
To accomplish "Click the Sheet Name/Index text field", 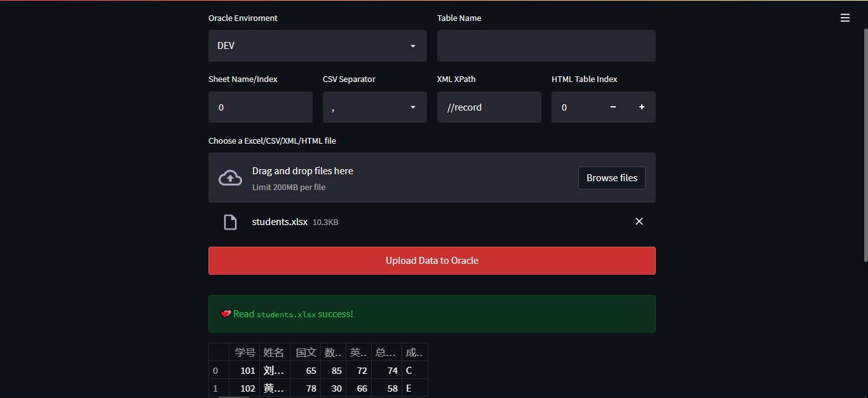I will click(261, 107).
